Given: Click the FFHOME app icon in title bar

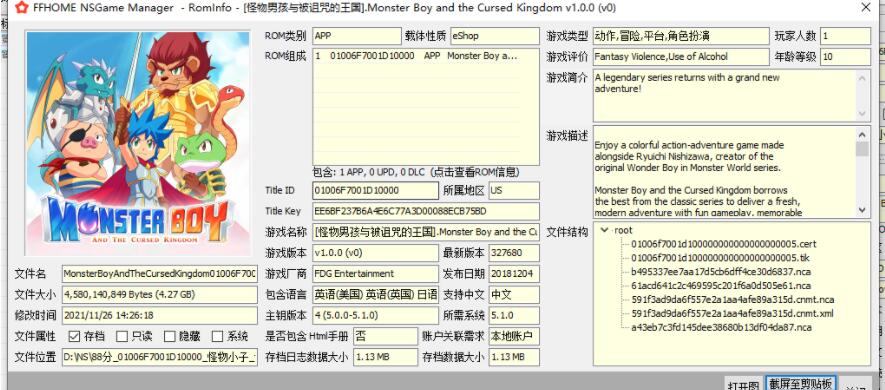Looking at the screenshot, I should click(21, 8).
